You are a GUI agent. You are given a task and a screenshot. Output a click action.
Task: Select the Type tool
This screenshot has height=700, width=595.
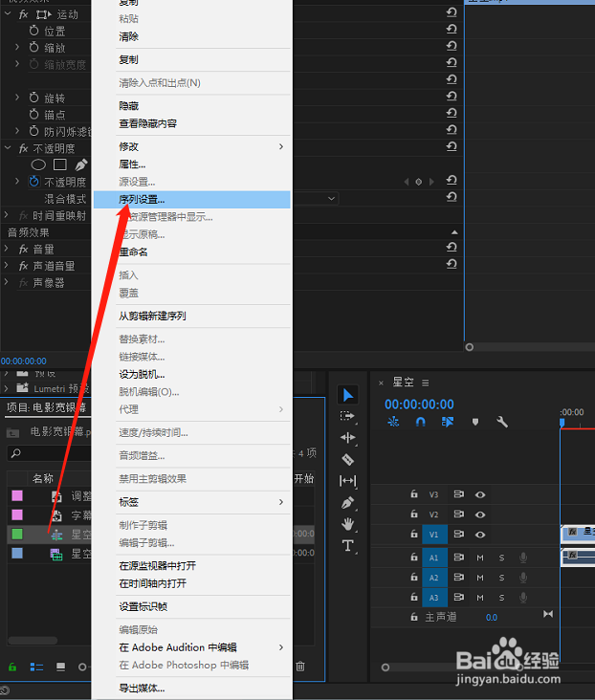point(347,545)
